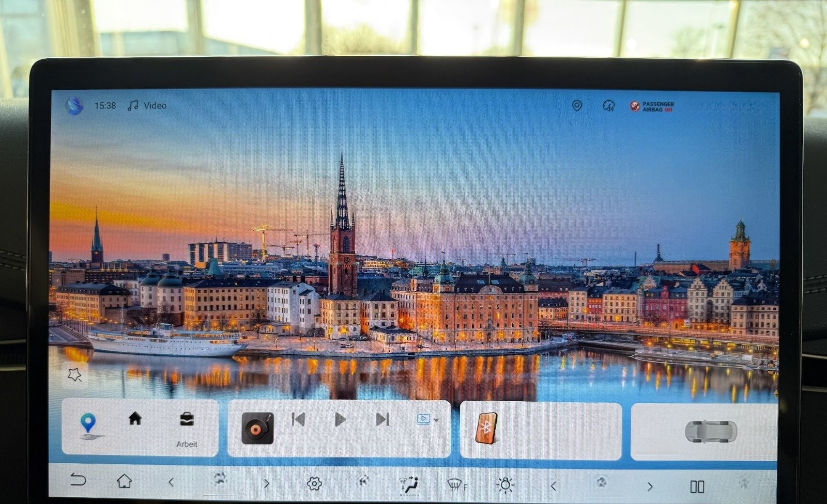Open the favorites star shortcut
The width and height of the screenshot is (827, 504).
tap(74, 374)
